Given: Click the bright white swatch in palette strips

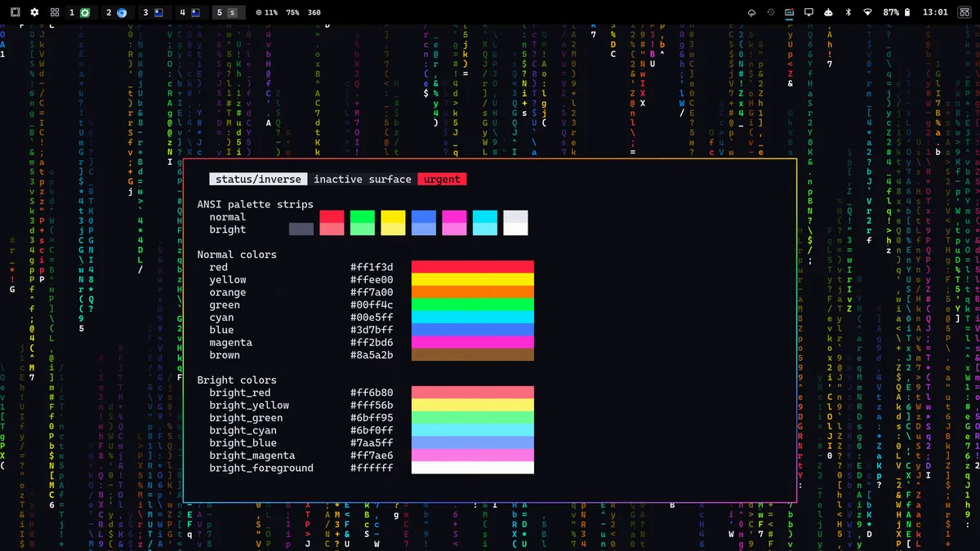Looking at the screenshot, I should [x=515, y=229].
